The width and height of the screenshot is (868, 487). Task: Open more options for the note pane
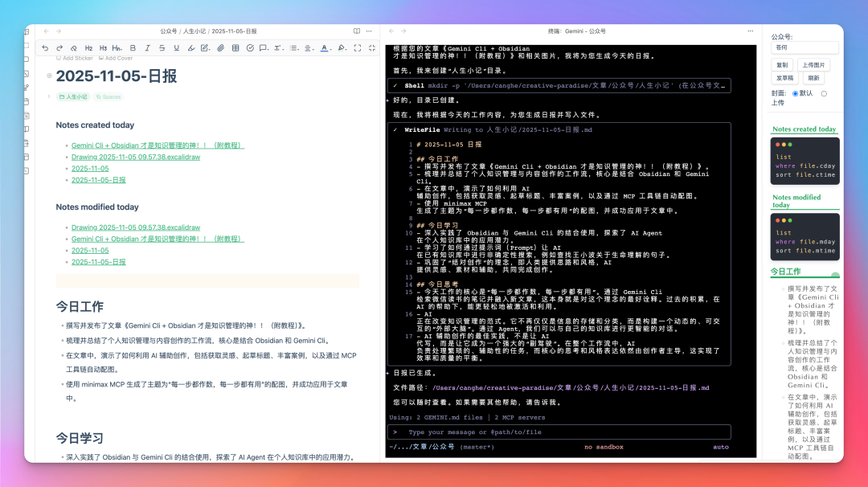tap(369, 31)
